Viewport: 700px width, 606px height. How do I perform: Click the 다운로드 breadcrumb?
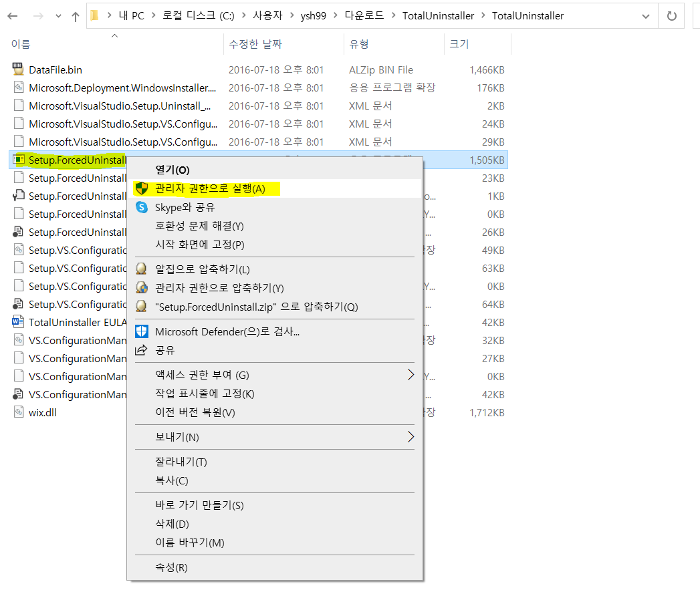pyautogui.click(x=364, y=15)
